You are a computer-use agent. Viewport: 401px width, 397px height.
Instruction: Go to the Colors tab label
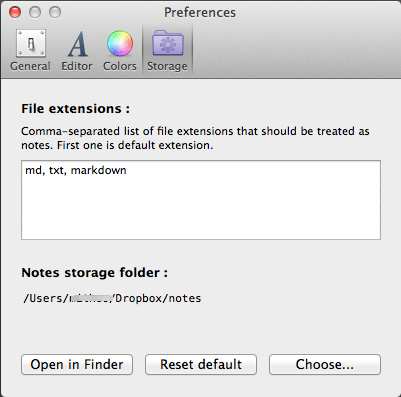pos(120,66)
